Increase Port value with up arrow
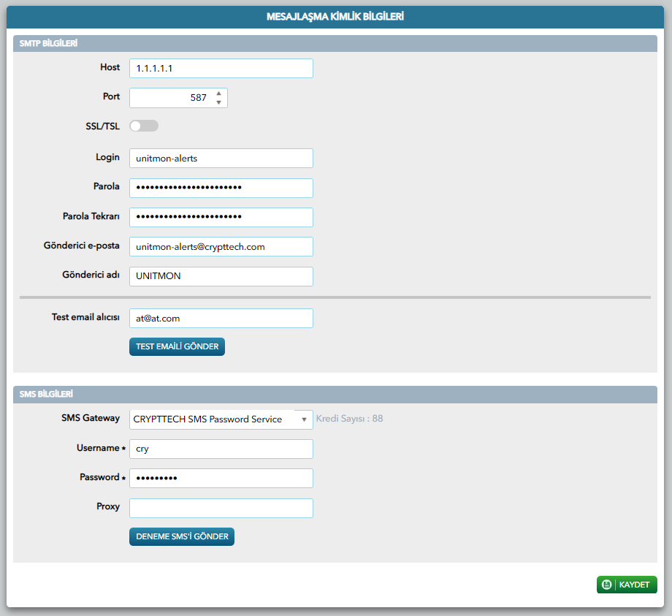The width and height of the screenshot is (672, 616). click(x=219, y=93)
